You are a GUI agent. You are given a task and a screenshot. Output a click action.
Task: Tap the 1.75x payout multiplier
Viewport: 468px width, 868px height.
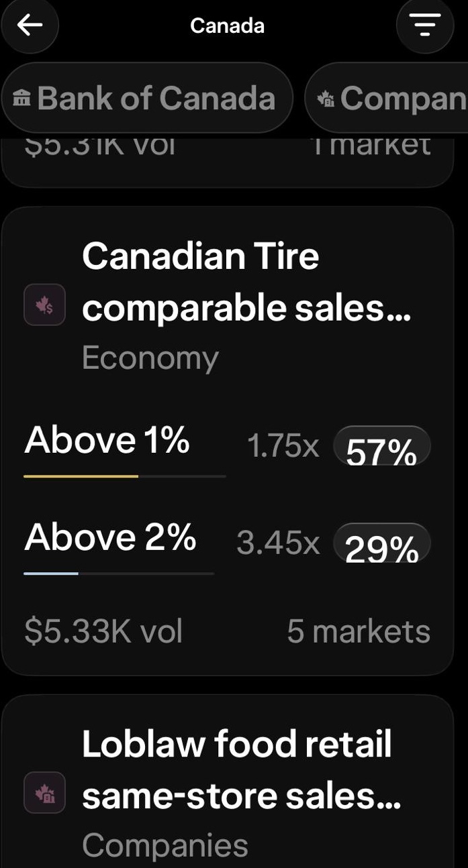[x=283, y=446]
